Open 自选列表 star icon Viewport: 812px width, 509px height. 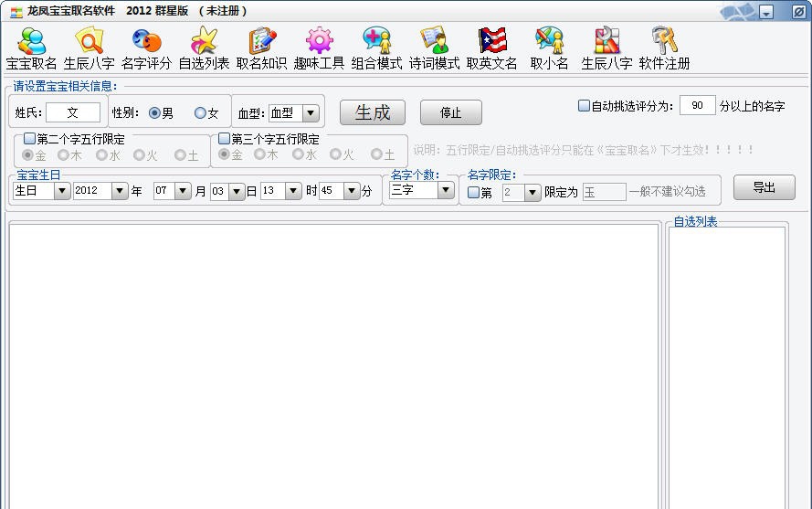pos(204,48)
